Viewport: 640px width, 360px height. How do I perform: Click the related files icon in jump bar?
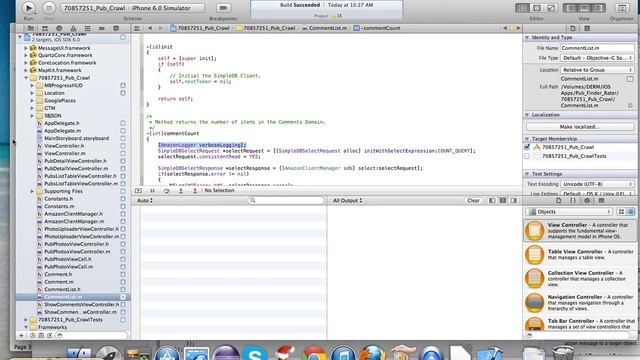(137, 29)
